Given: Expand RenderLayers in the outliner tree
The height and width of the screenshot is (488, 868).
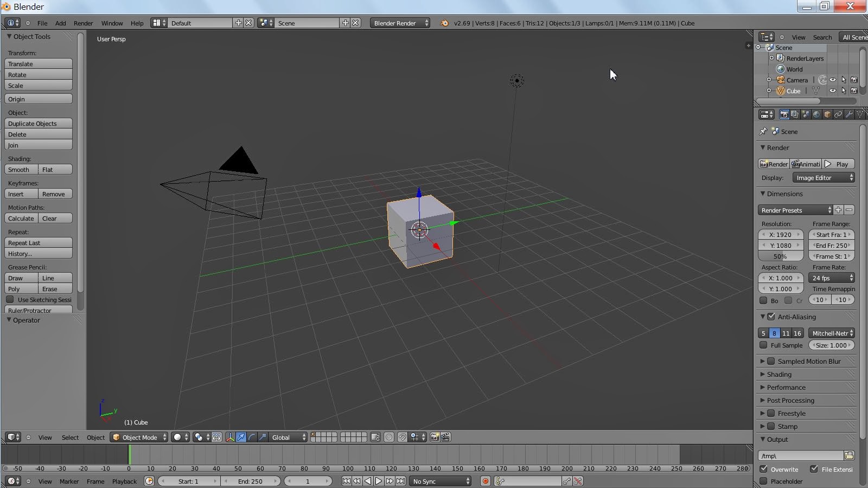Looking at the screenshot, I should [x=771, y=58].
